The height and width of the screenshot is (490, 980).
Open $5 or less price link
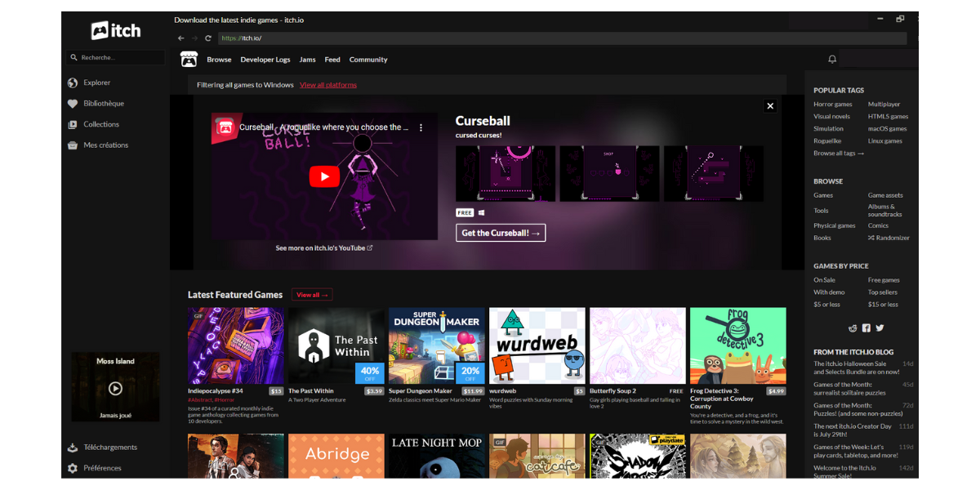(x=827, y=305)
